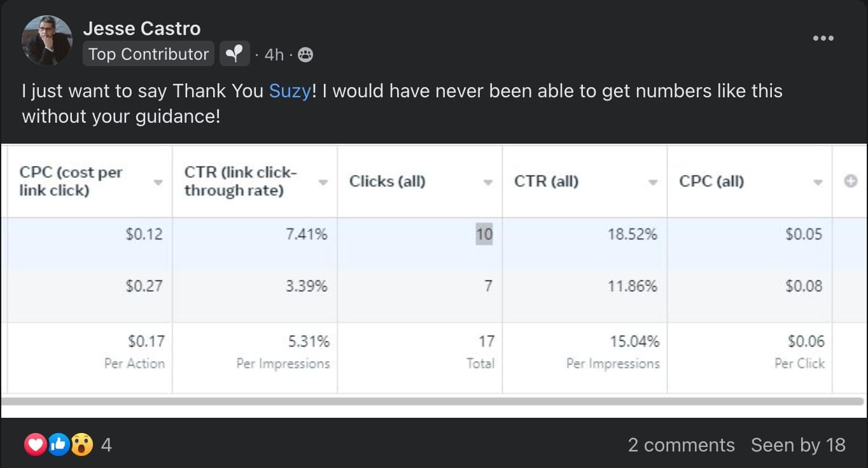Expand the CPC (cost per link click) column dropdown
Screen dimensions: 868x468
click(158, 182)
